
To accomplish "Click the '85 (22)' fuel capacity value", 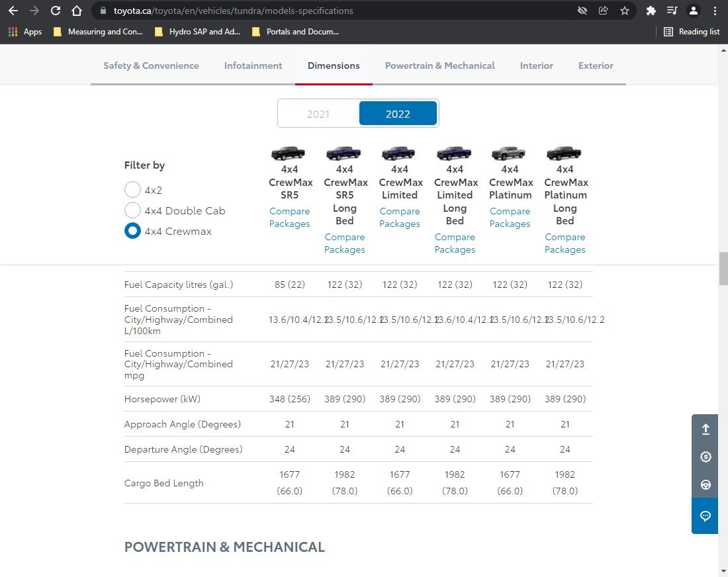I will tap(289, 285).
